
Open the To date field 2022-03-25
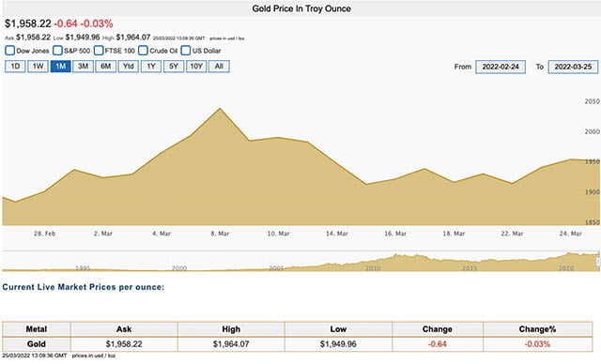click(x=573, y=67)
